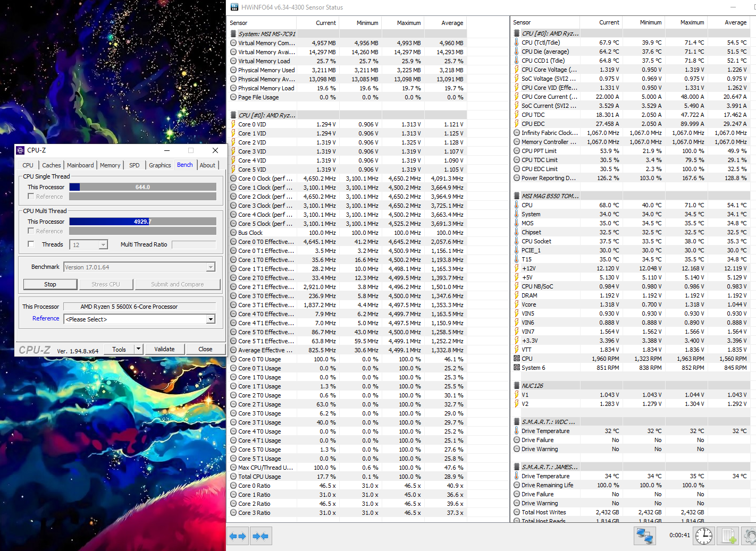
Task: Click the fan icon beside System 6
Action: 517,368
